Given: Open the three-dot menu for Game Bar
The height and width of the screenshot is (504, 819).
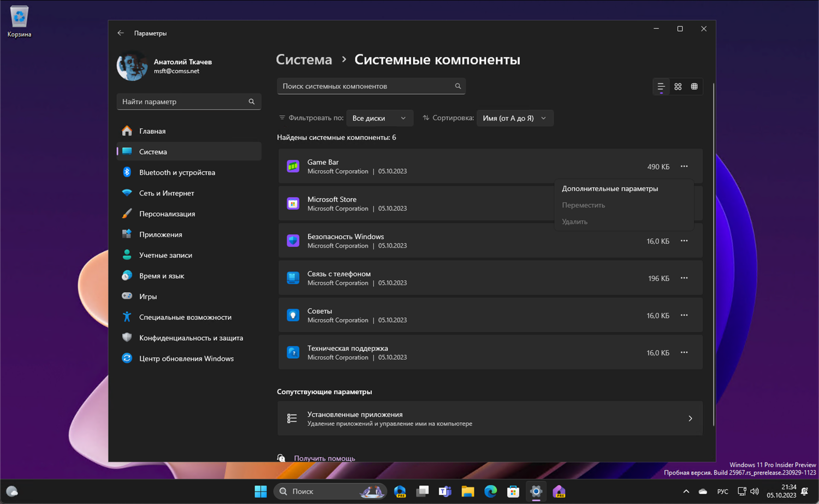Looking at the screenshot, I should (684, 167).
